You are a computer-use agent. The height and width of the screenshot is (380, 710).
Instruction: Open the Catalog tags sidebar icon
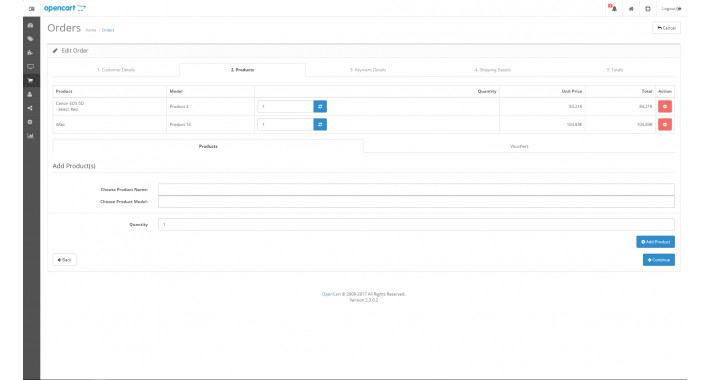point(30,39)
